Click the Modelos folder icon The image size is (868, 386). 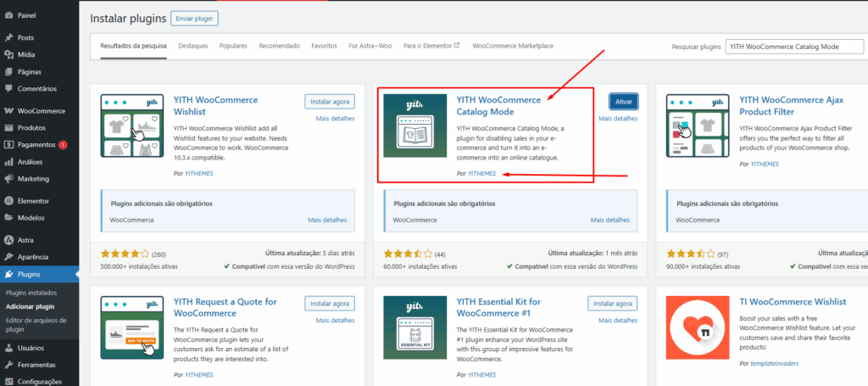click(8, 218)
